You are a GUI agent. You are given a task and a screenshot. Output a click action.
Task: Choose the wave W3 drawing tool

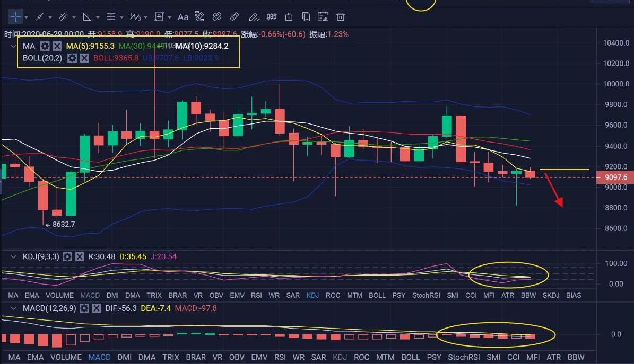click(136, 17)
